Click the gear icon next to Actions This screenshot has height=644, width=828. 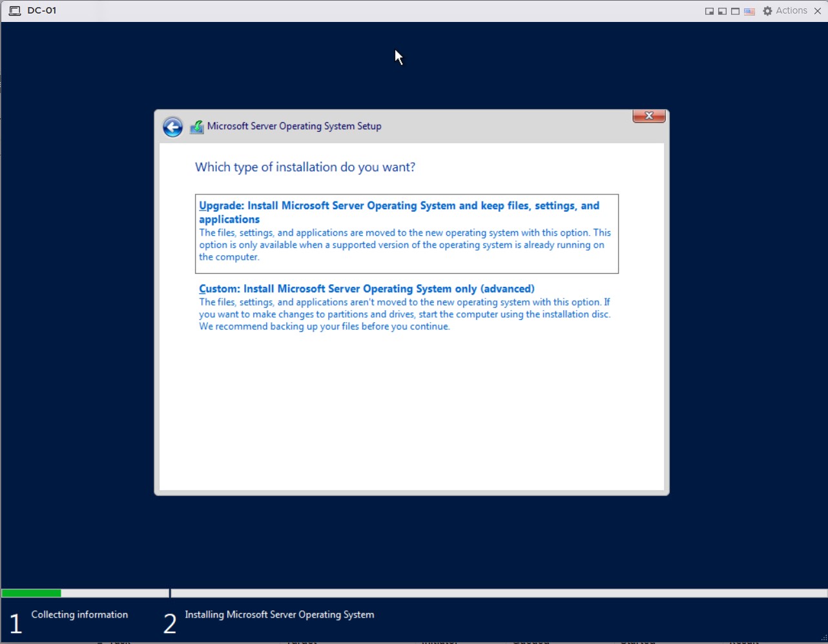[x=767, y=11]
